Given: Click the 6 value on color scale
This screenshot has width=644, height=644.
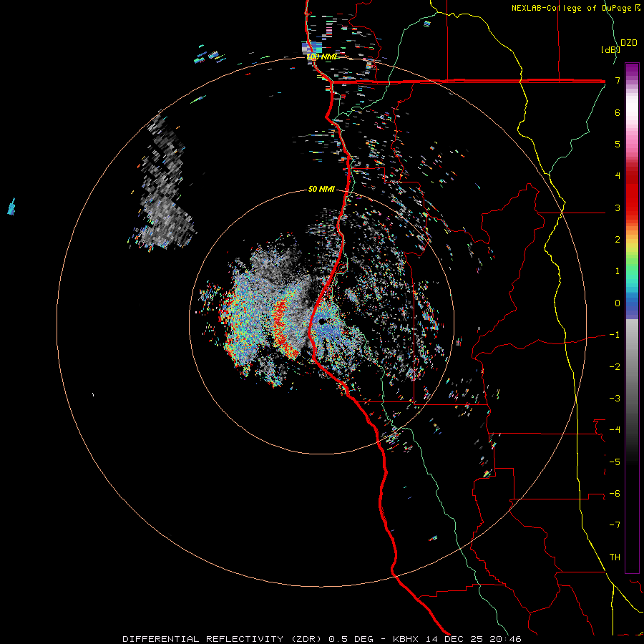Looking at the screenshot, I should [618, 112].
